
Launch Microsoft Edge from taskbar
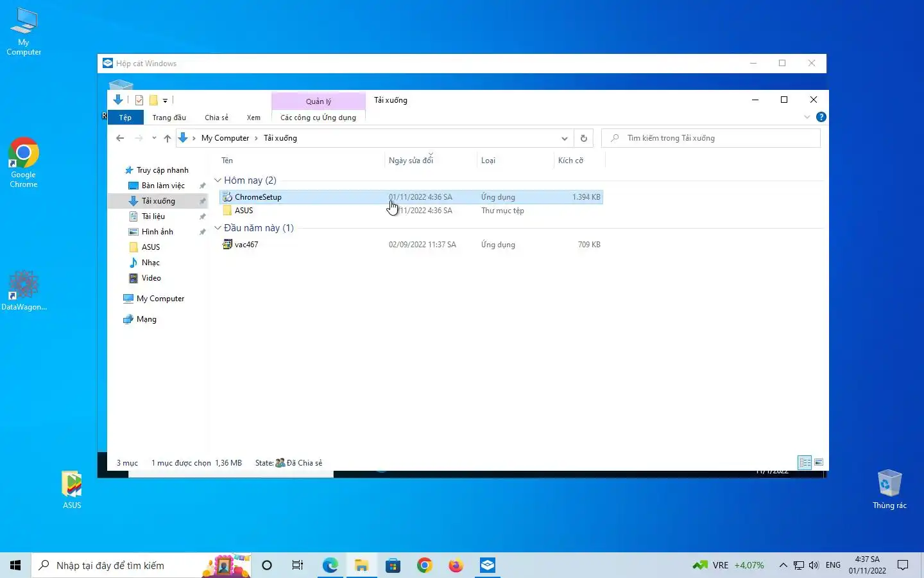tap(330, 565)
